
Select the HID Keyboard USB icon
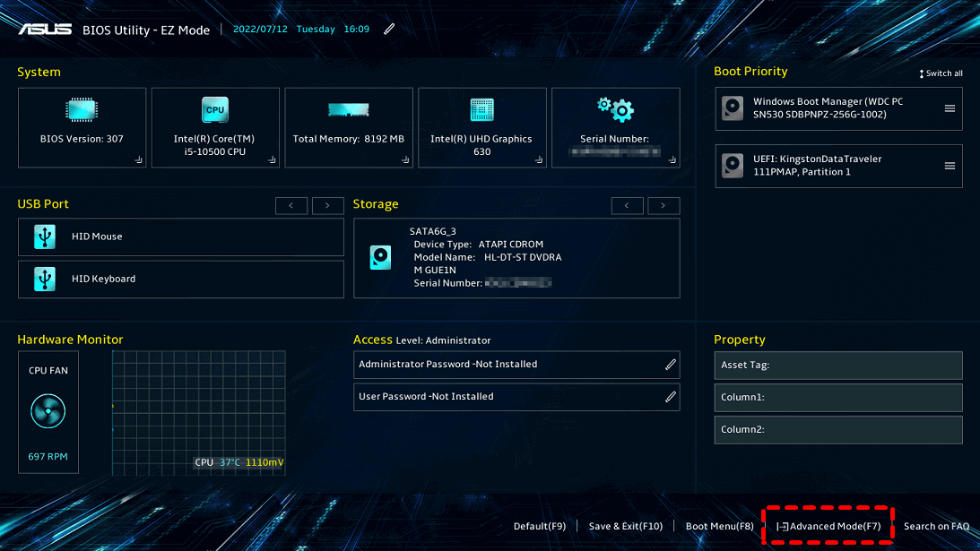pos(44,279)
